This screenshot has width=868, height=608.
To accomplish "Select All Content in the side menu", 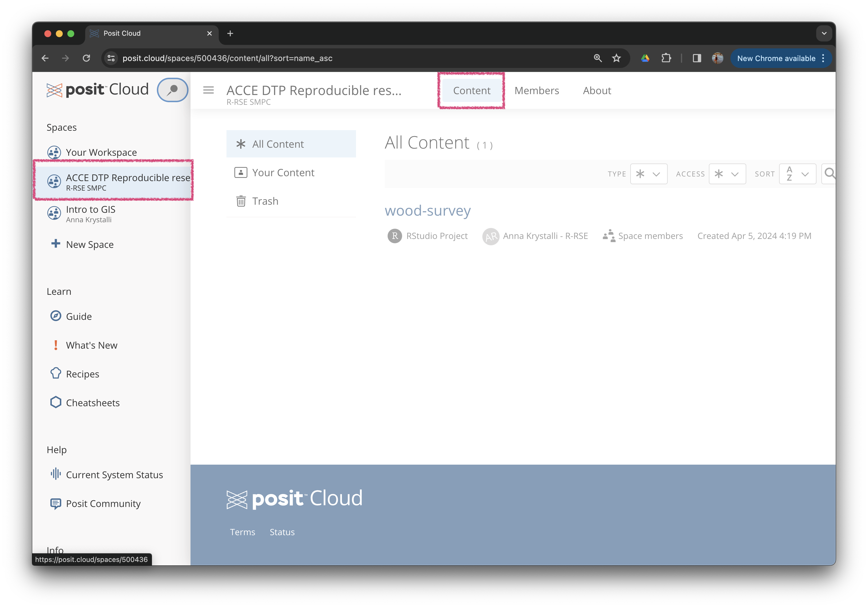I will tap(291, 144).
